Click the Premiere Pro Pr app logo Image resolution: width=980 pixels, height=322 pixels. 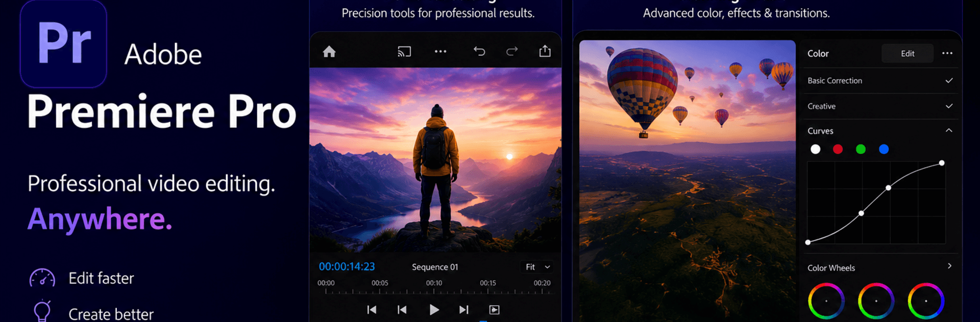pos(64,44)
